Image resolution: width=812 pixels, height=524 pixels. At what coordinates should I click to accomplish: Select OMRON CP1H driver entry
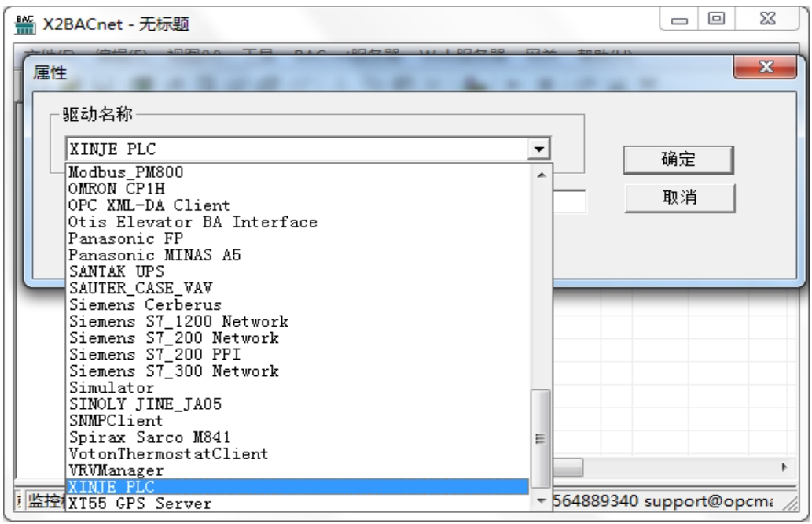click(x=298, y=188)
